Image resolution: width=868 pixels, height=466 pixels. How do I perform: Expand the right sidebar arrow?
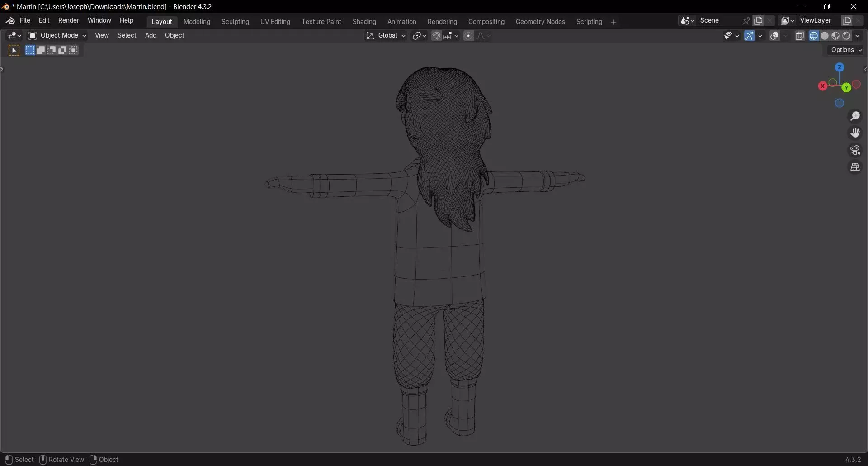865,69
